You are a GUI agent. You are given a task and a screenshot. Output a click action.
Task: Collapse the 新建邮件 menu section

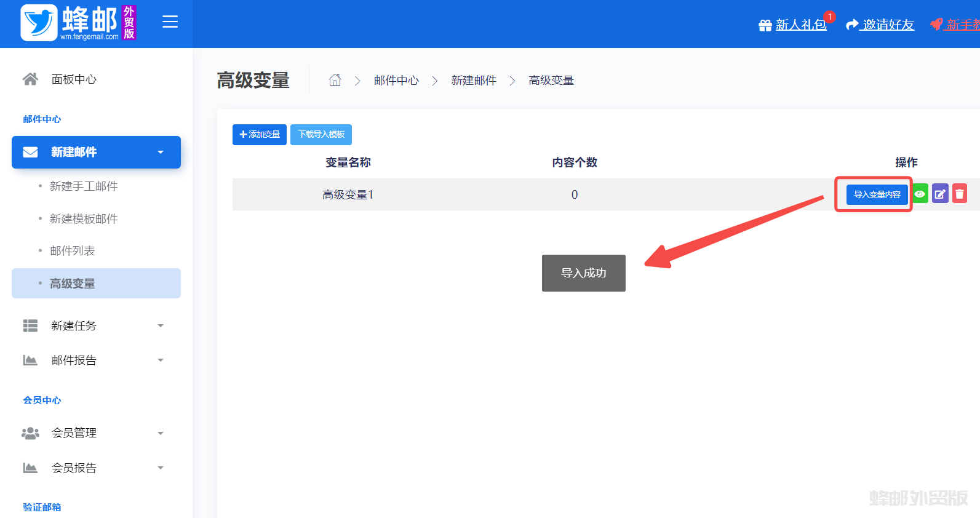coord(96,152)
